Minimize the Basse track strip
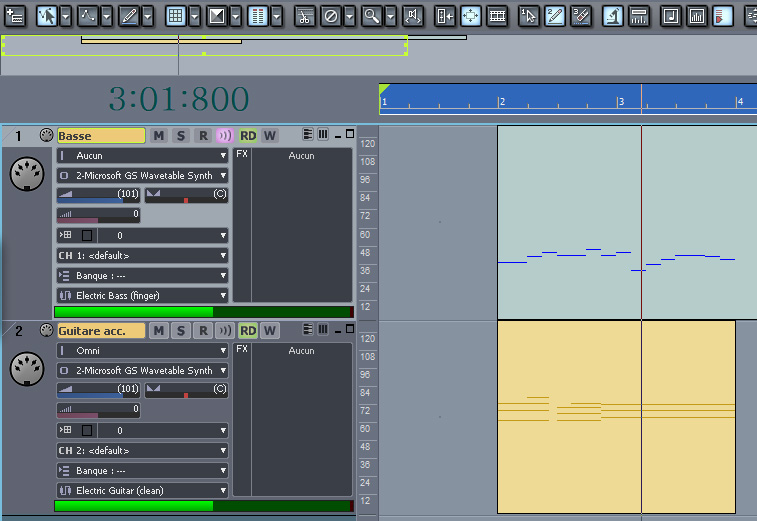This screenshot has width=757, height=521. pos(338,135)
